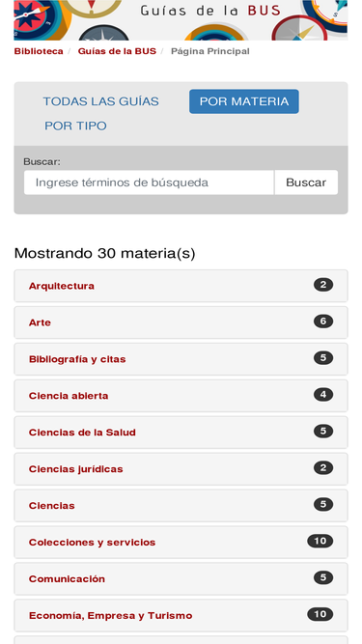
Task: Open the Ciencias subject row
Action: [181, 506]
